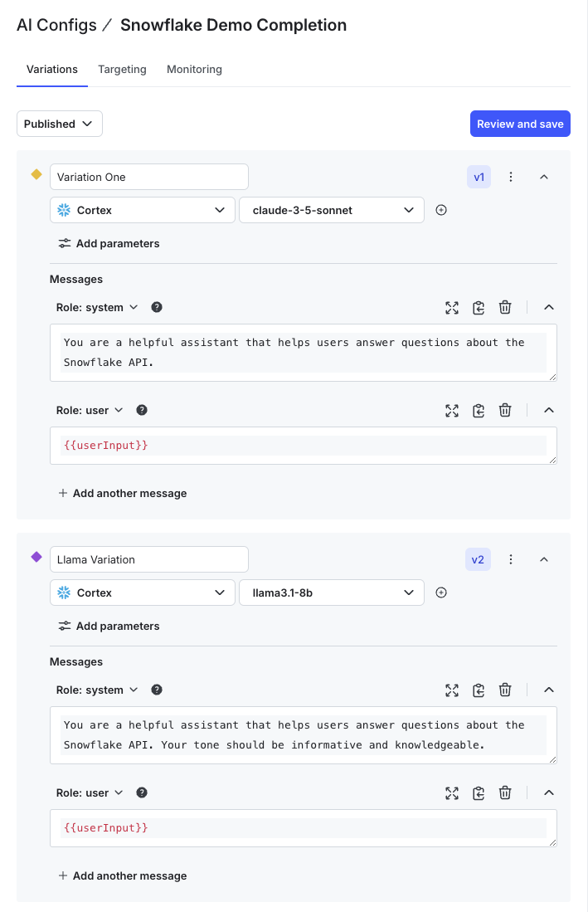Expand Llama Variation user message editor fullscreen

pyautogui.click(x=452, y=793)
